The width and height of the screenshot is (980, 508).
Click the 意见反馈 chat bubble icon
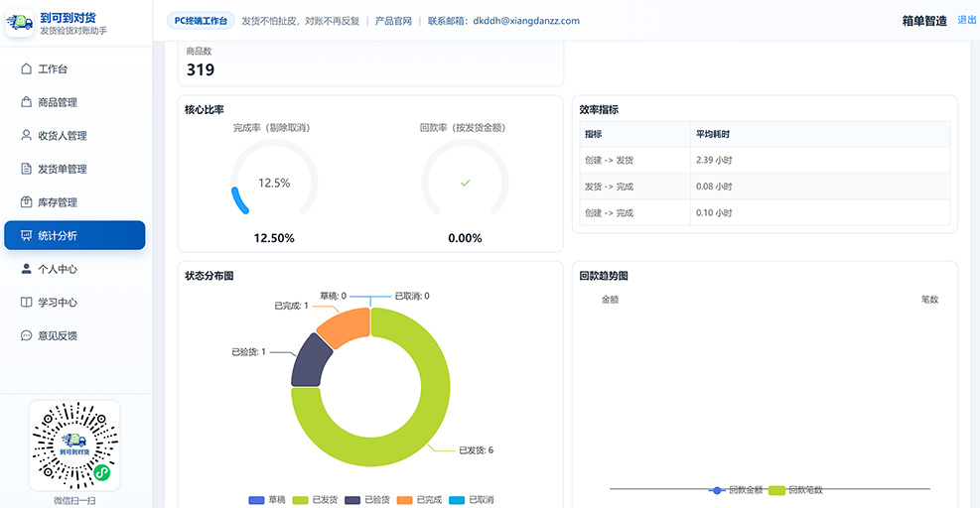tap(26, 335)
